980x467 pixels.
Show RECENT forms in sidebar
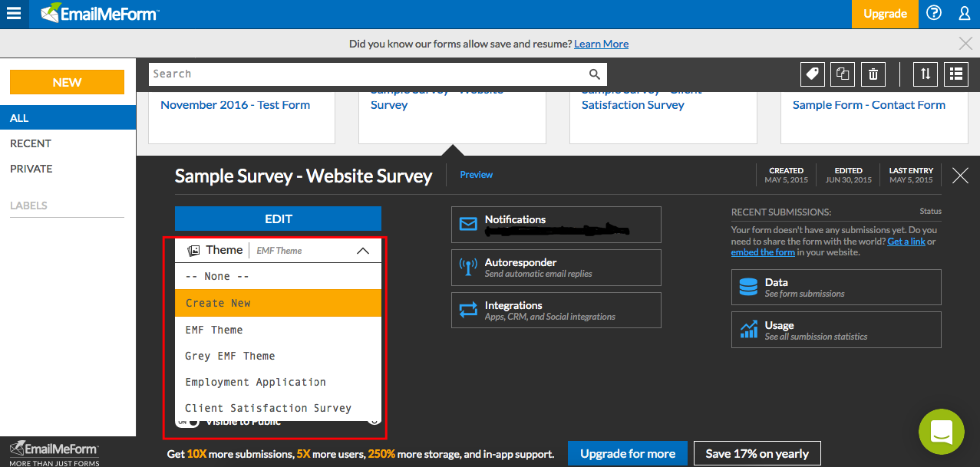coord(31,143)
